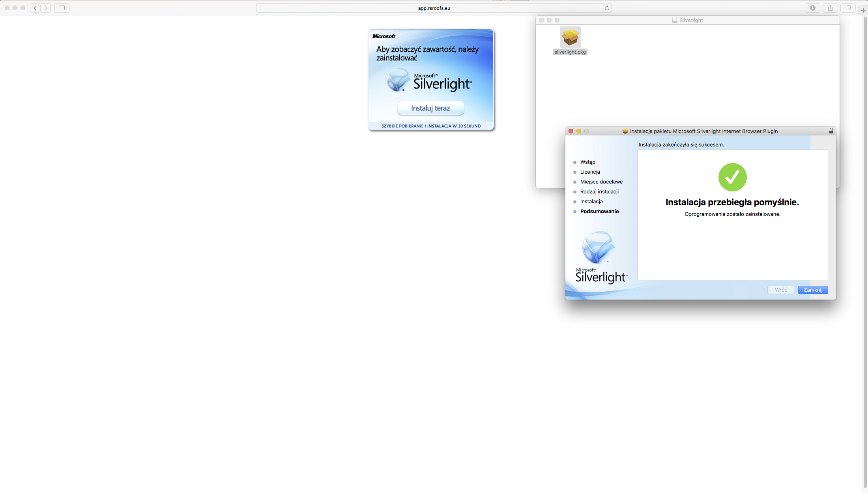Viewport: 868px width, 493px height.
Task: Click the Wróć button
Action: coord(781,290)
